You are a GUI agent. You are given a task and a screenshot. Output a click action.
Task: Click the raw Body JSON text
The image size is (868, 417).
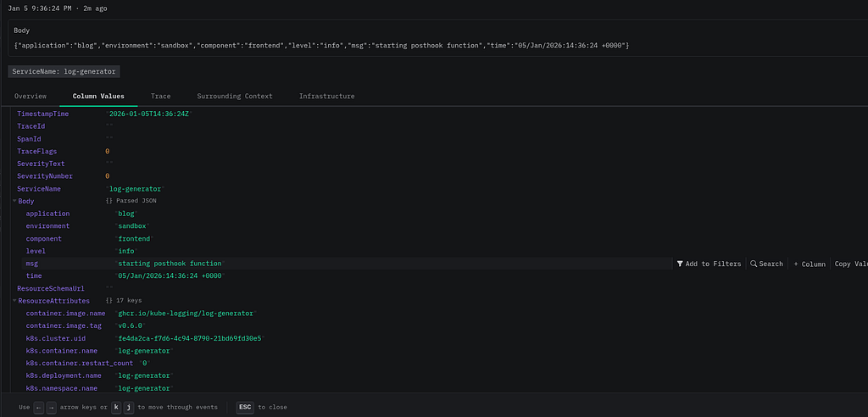click(321, 45)
